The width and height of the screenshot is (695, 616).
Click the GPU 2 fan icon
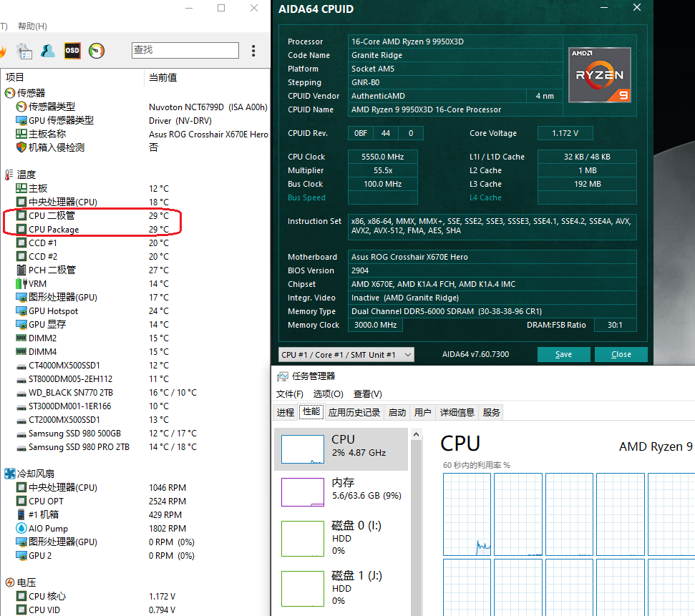click(21, 555)
